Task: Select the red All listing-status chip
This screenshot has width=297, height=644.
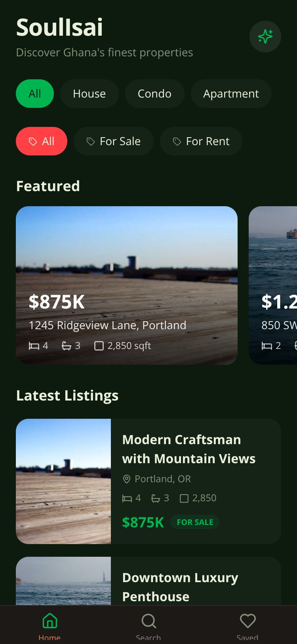Action: [42, 141]
